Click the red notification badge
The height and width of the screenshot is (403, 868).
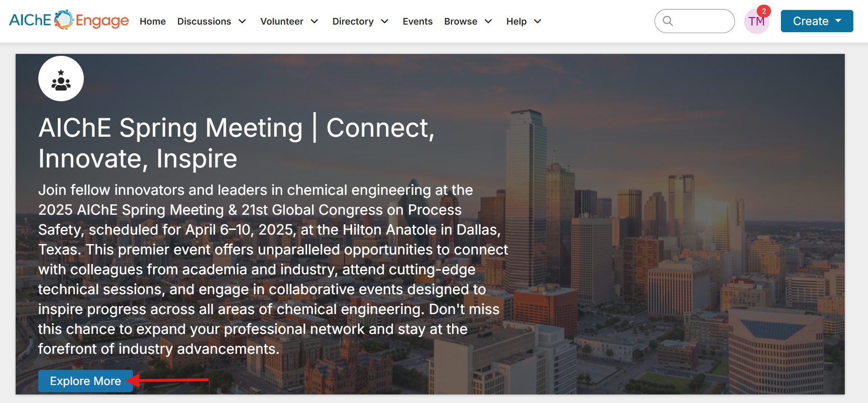[764, 11]
